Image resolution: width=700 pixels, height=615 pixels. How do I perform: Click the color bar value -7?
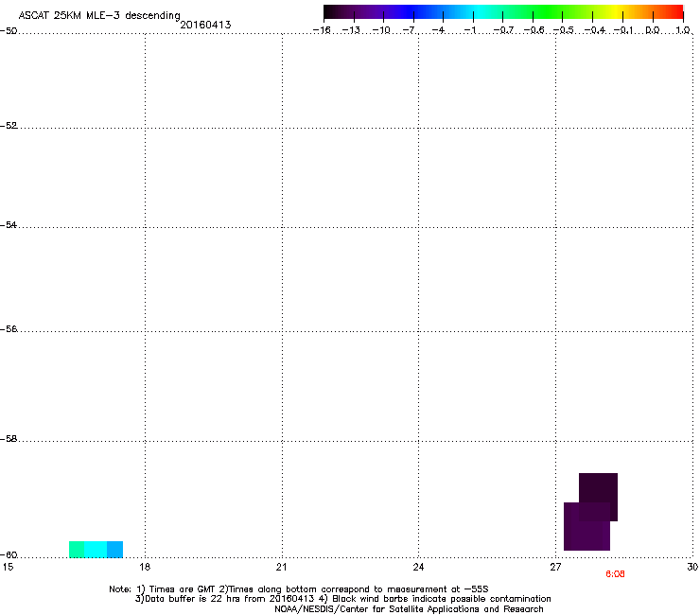tap(410, 30)
